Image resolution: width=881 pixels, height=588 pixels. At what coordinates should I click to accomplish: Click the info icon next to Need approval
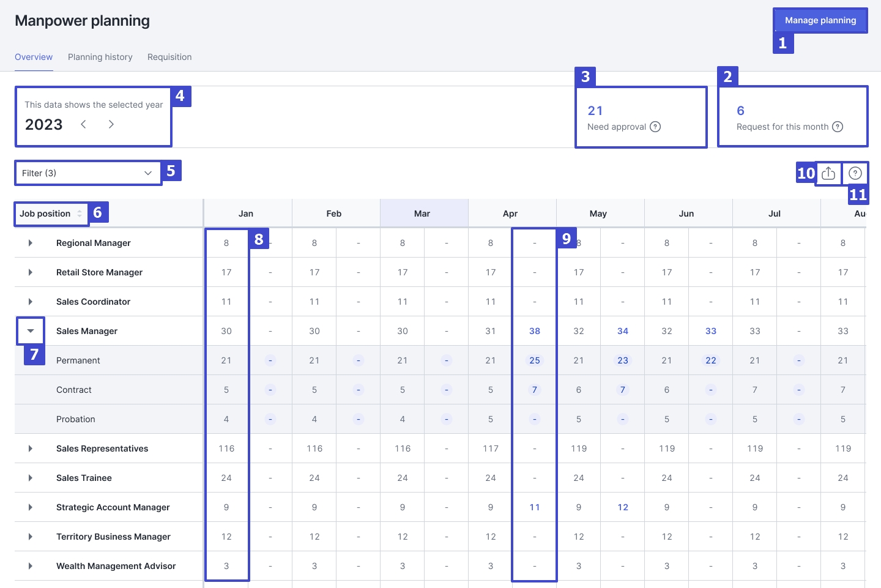click(655, 127)
